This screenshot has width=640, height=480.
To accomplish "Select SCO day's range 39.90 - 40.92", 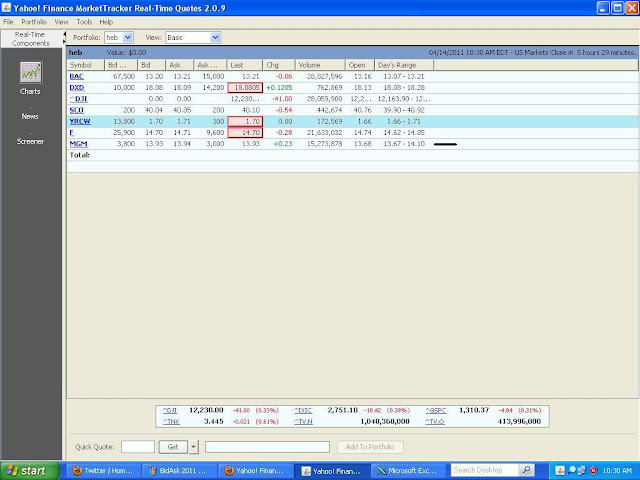I will [x=404, y=110].
